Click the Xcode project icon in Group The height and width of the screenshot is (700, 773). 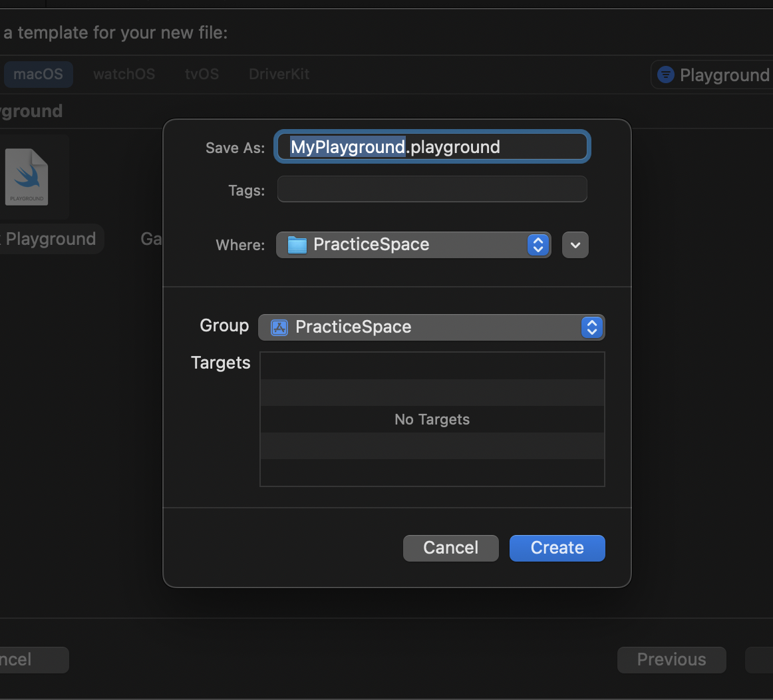tap(279, 328)
